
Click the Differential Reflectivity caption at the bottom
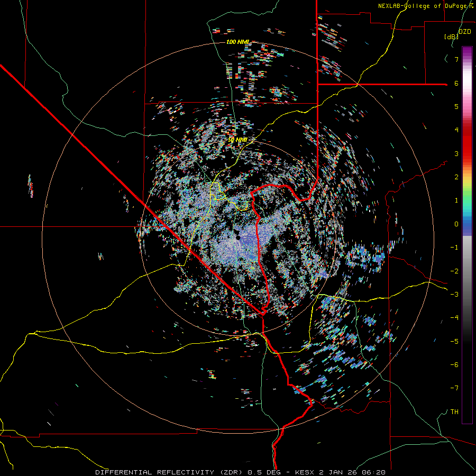coord(240,472)
